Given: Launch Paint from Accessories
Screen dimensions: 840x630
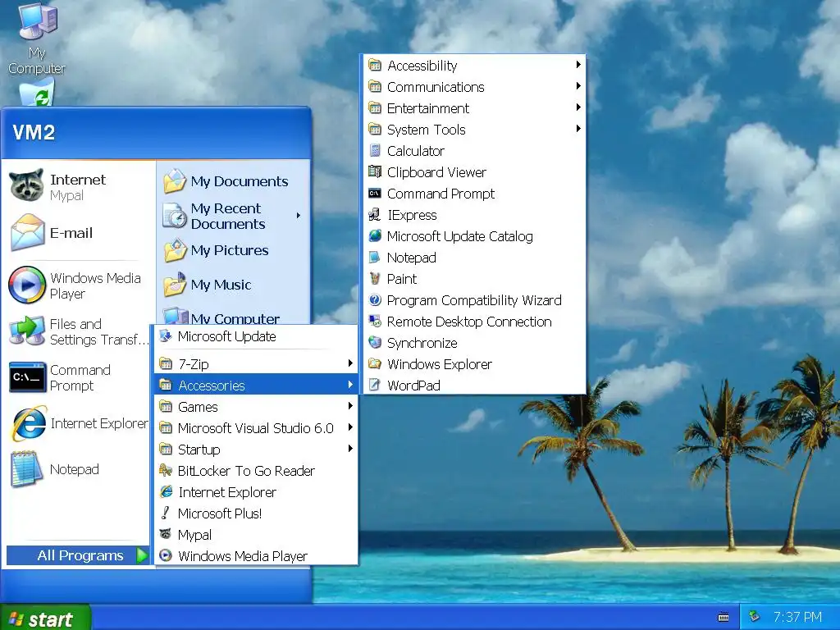Looking at the screenshot, I should pos(474,279).
